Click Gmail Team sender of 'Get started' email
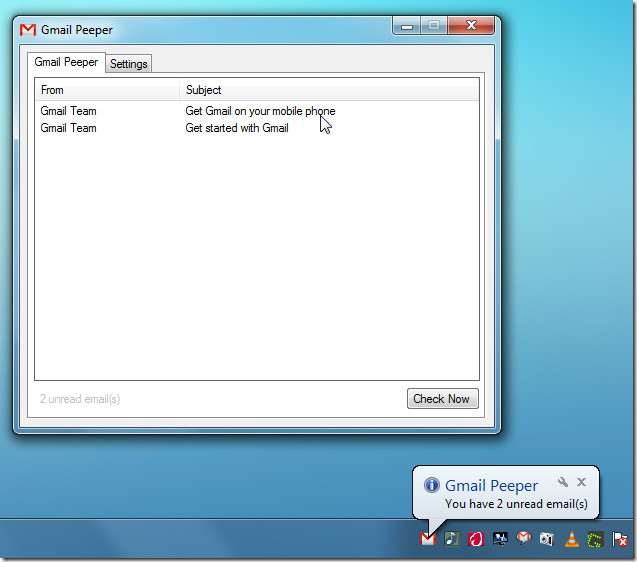The image size is (637, 562). coord(69,128)
